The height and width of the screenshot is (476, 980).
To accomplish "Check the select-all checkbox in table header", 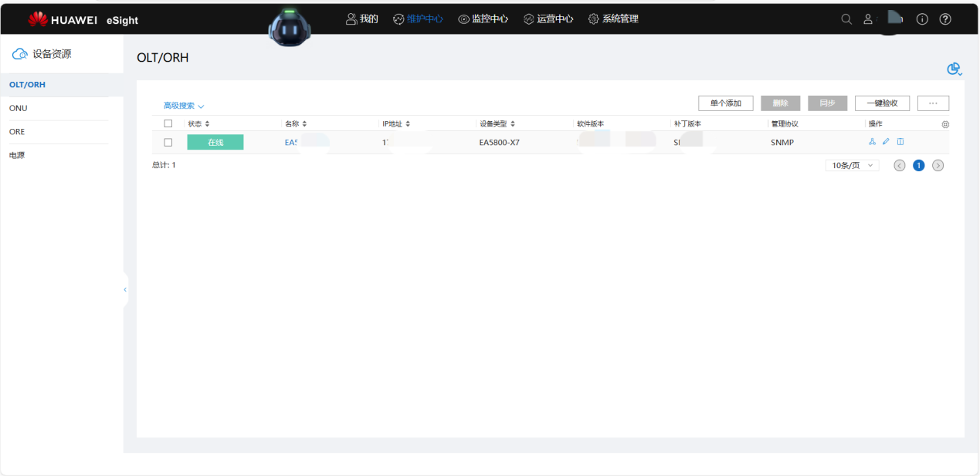I will (x=168, y=123).
